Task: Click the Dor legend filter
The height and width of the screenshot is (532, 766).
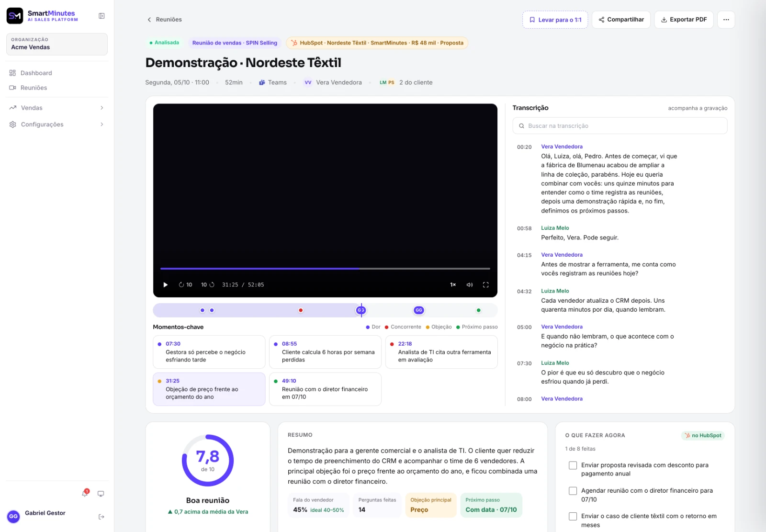Action: [x=373, y=327]
